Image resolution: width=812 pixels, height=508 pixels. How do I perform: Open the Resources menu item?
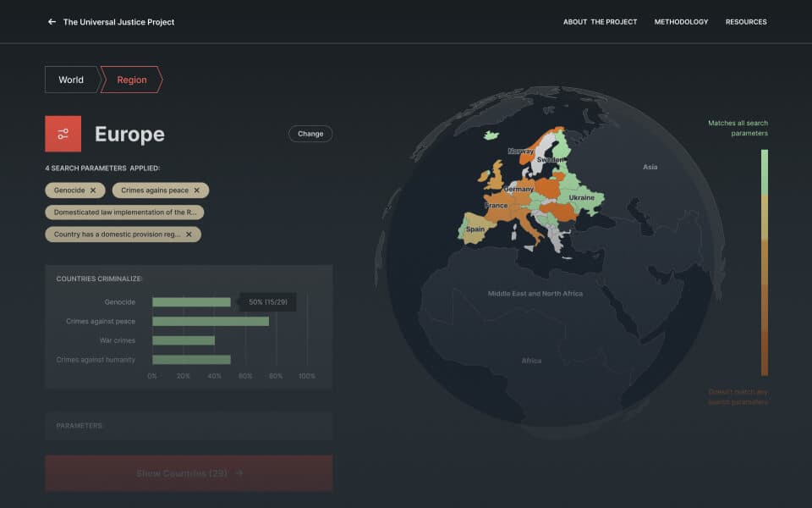745,22
